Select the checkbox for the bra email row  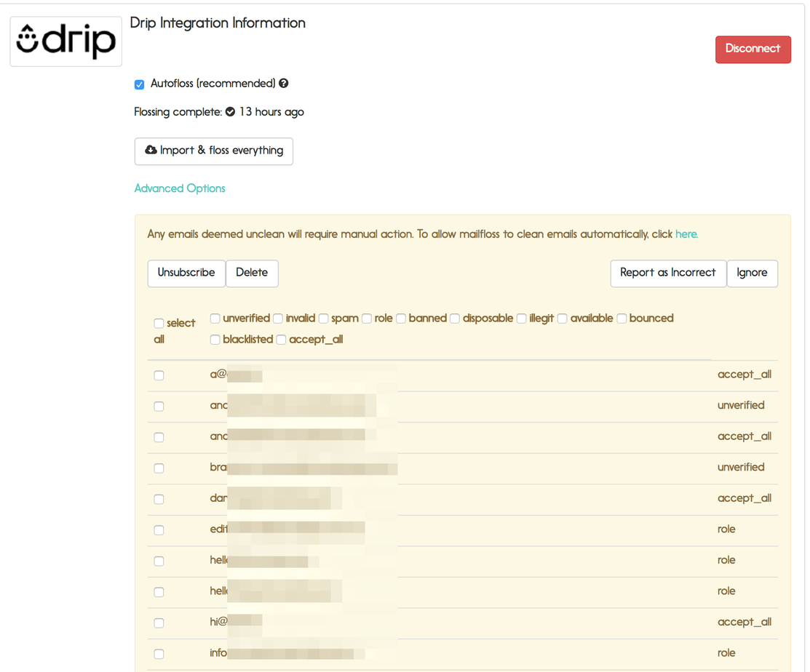[159, 468]
